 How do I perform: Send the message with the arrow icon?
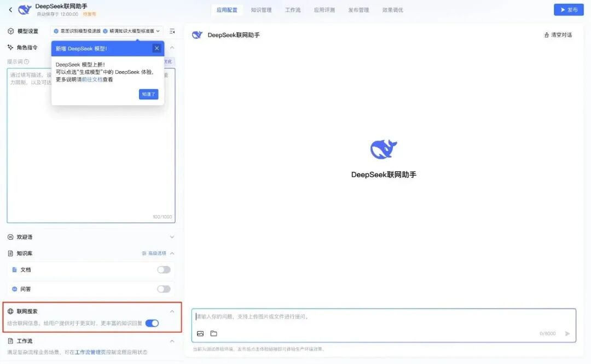point(567,333)
